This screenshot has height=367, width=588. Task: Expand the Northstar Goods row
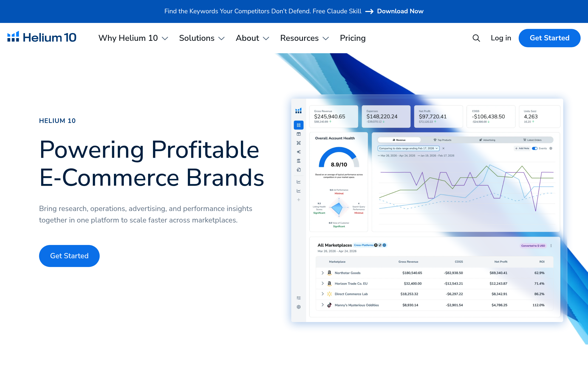pyautogui.click(x=322, y=273)
